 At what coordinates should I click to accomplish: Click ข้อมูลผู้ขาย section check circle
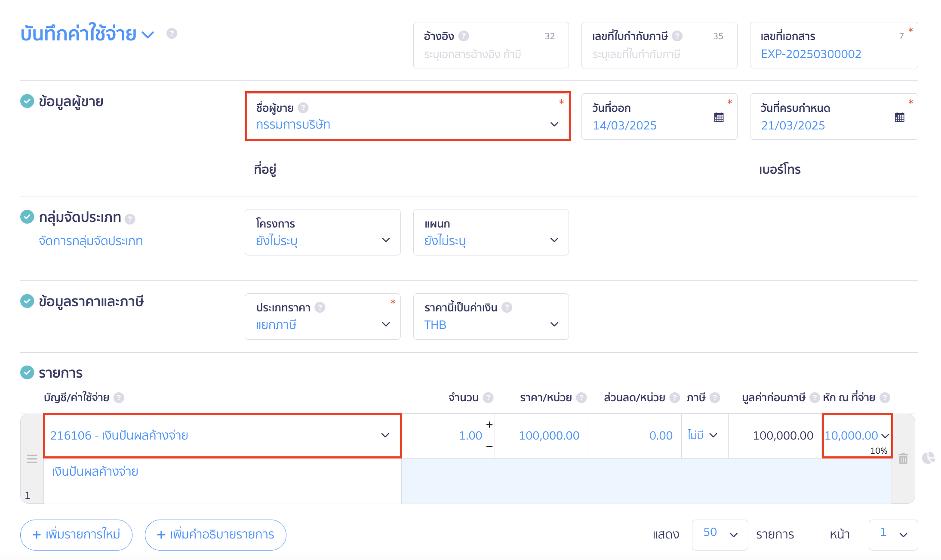pyautogui.click(x=27, y=102)
